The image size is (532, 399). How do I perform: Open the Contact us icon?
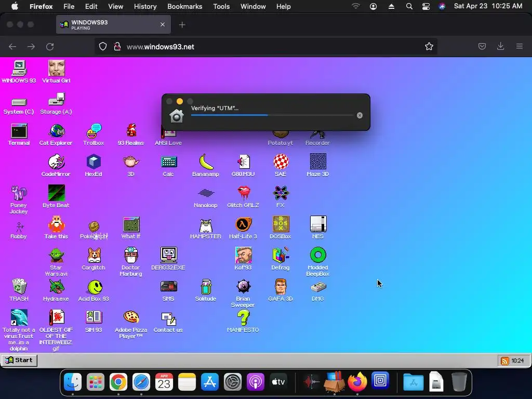[169, 318]
